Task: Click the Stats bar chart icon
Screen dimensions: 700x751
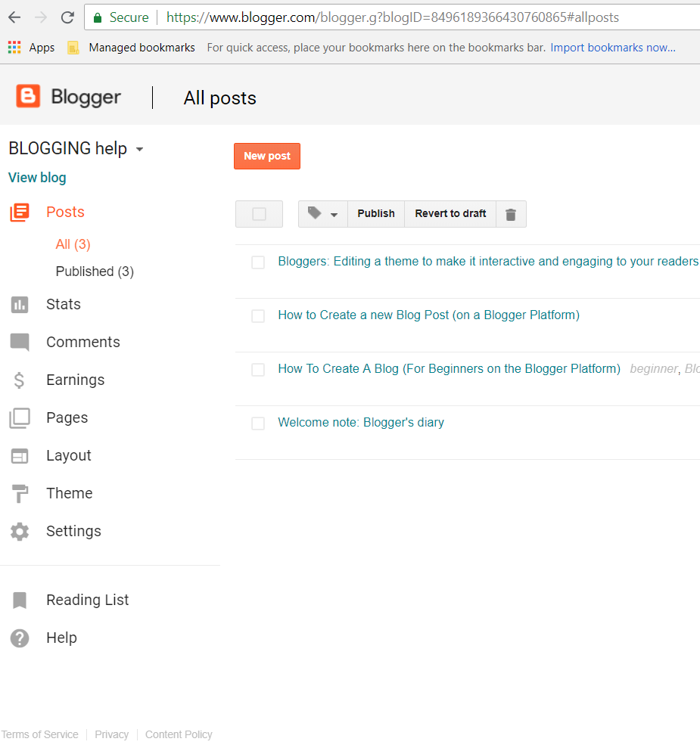Action: 20,305
